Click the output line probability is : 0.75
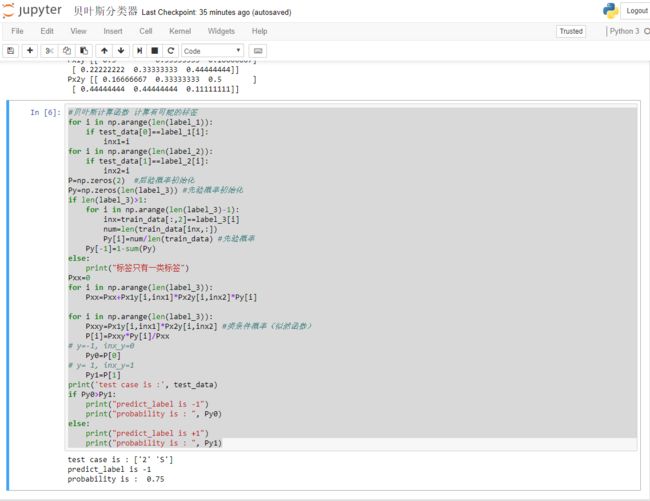650x501 pixels. (x=116, y=479)
